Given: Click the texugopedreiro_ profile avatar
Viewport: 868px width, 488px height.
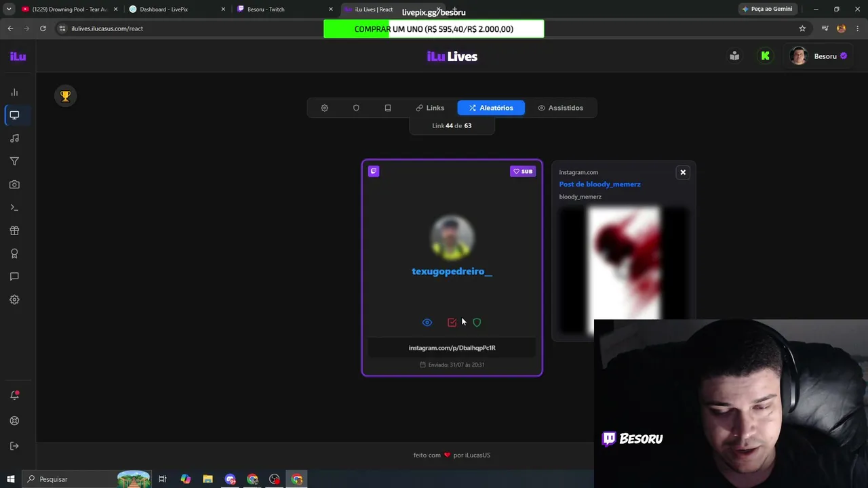Looking at the screenshot, I should point(452,237).
